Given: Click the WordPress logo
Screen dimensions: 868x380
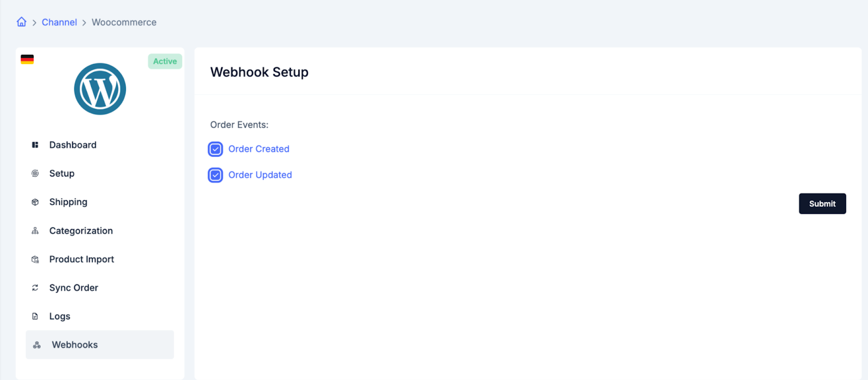Looking at the screenshot, I should coord(100,89).
